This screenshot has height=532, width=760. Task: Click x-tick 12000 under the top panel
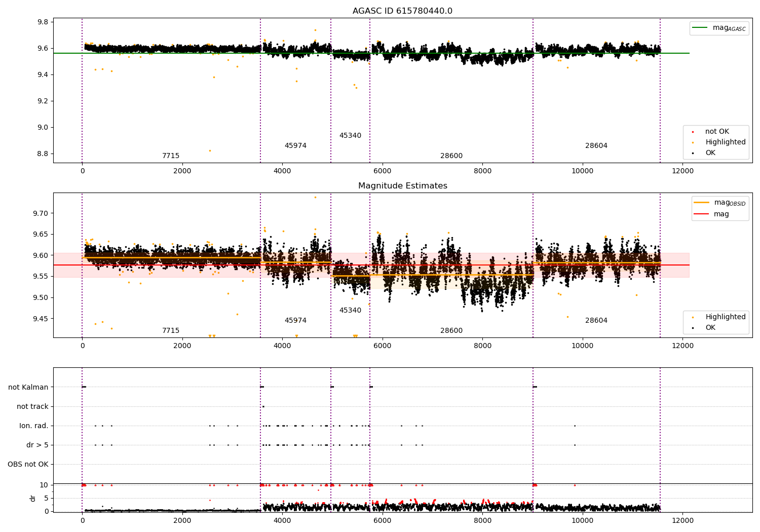[682, 171]
